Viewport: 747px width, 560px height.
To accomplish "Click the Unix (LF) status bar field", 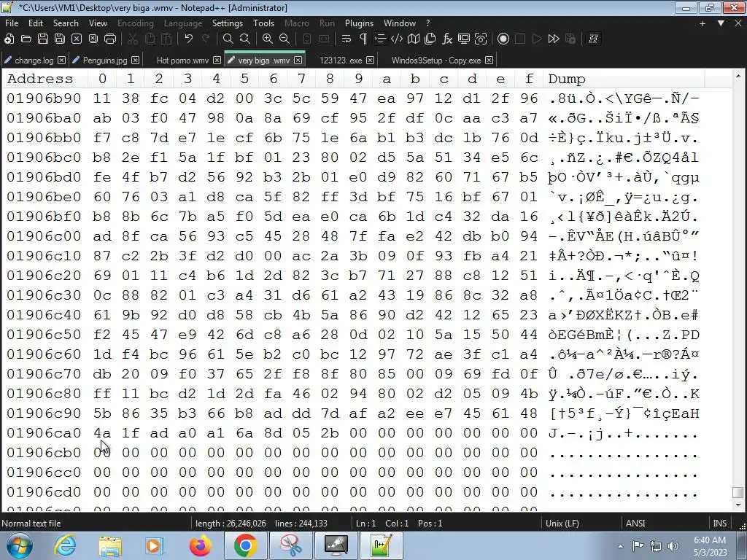I will [x=562, y=524].
